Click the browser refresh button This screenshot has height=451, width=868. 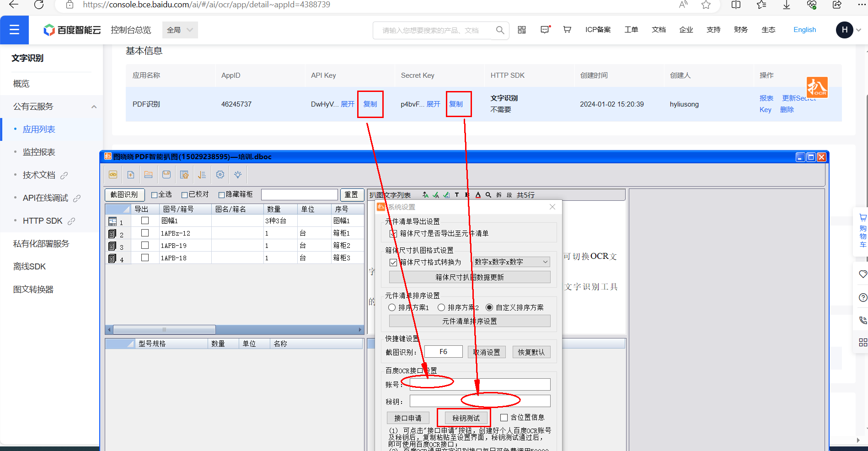tap(39, 5)
